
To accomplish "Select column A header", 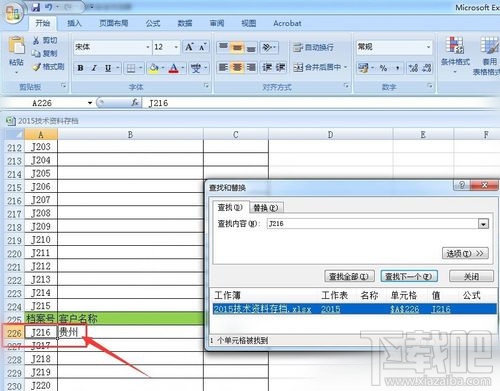I will click(41, 135).
